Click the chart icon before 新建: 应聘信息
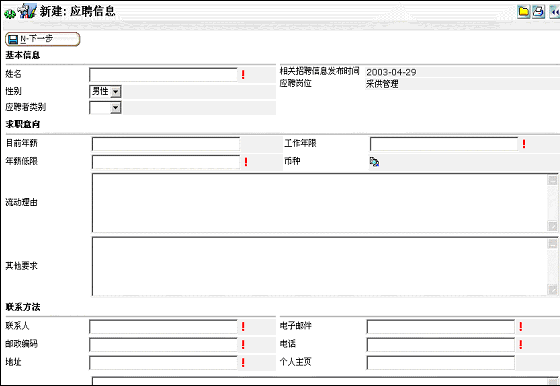 [27, 11]
